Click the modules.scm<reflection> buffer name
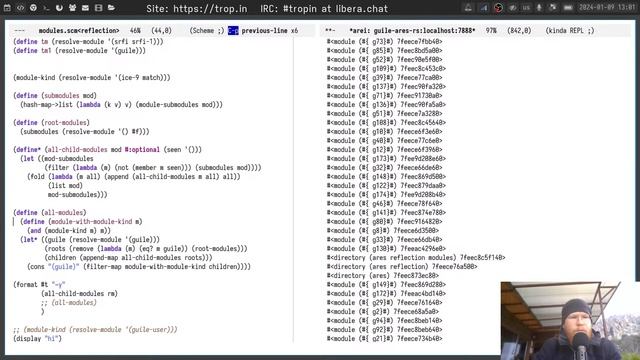This screenshot has height=360, width=640. [x=79, y=31]
